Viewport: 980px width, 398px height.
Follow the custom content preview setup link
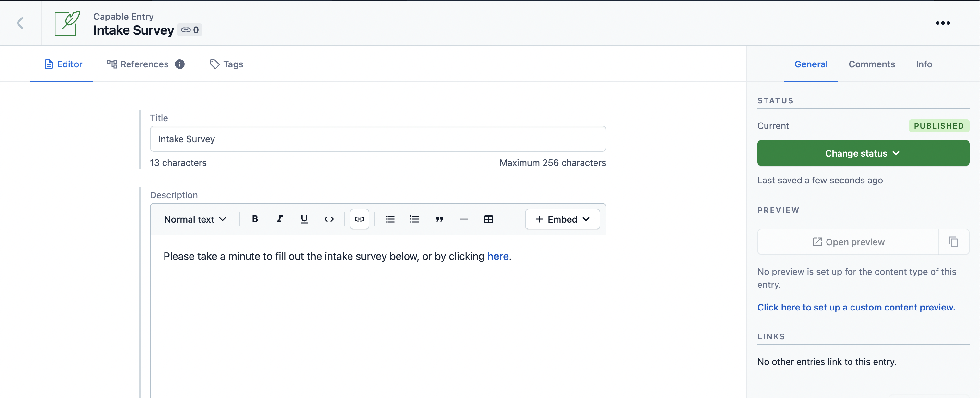point(856,307)
